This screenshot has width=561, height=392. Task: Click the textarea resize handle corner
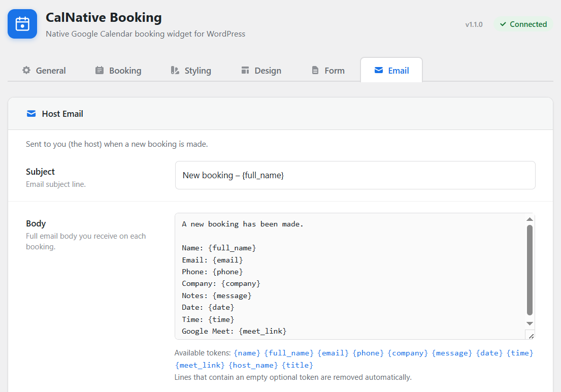coord(531,336)
